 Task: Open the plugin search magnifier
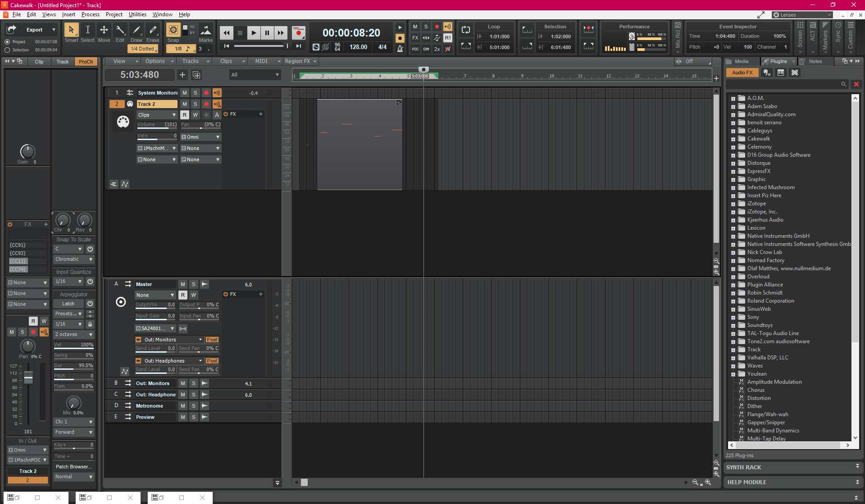point(843,84)
